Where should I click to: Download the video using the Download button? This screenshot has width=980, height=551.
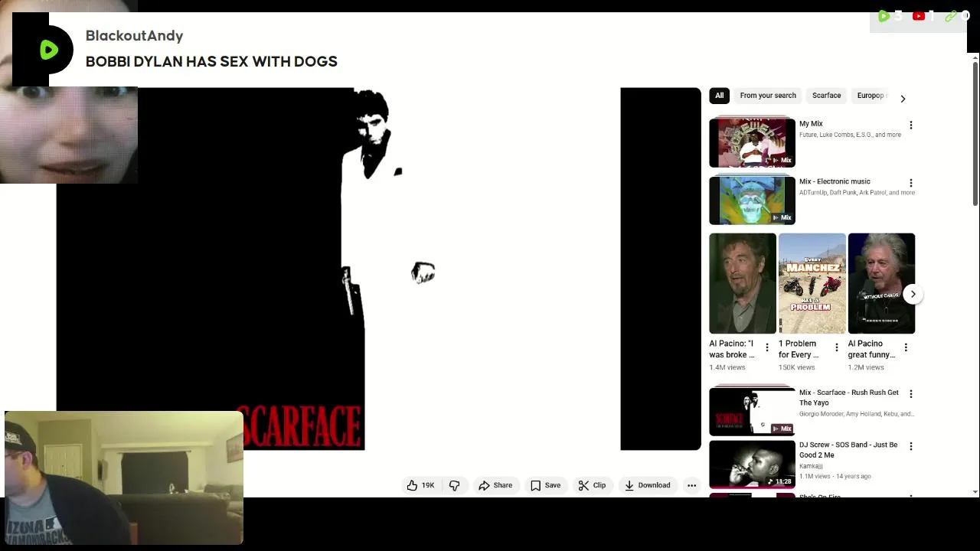click(647, 485)
